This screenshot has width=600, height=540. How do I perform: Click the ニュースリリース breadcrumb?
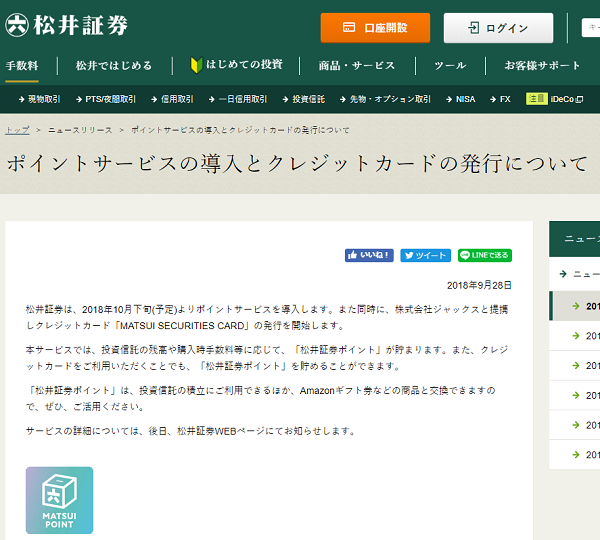click(x=80, y=130)
